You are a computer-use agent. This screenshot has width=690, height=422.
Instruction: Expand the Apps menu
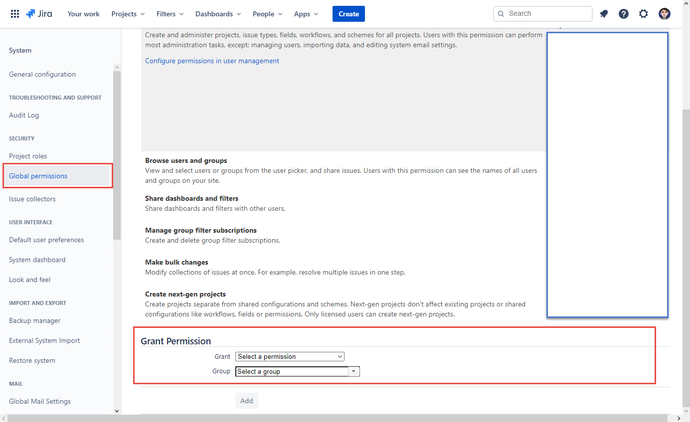306,14
